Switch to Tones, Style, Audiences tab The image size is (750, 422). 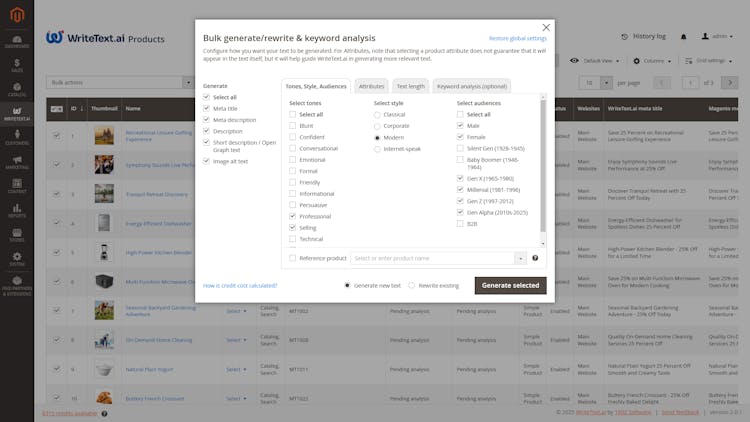[316, 86]
